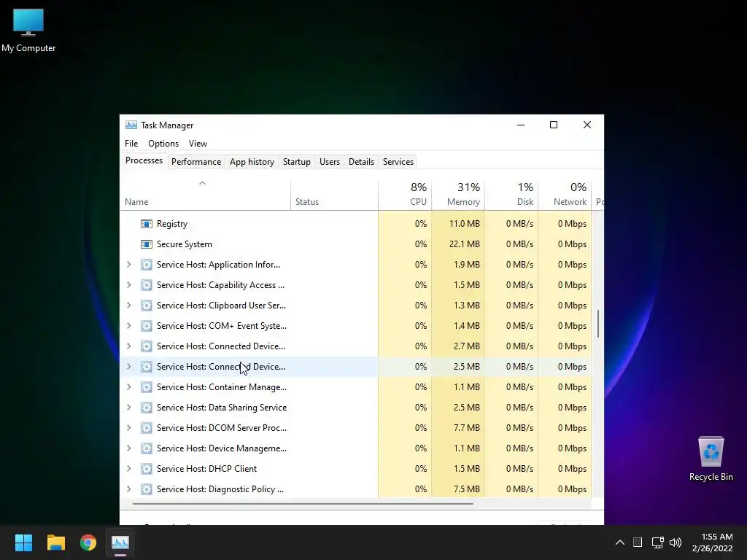Open the volume speaker tray icon

point(676,542)
